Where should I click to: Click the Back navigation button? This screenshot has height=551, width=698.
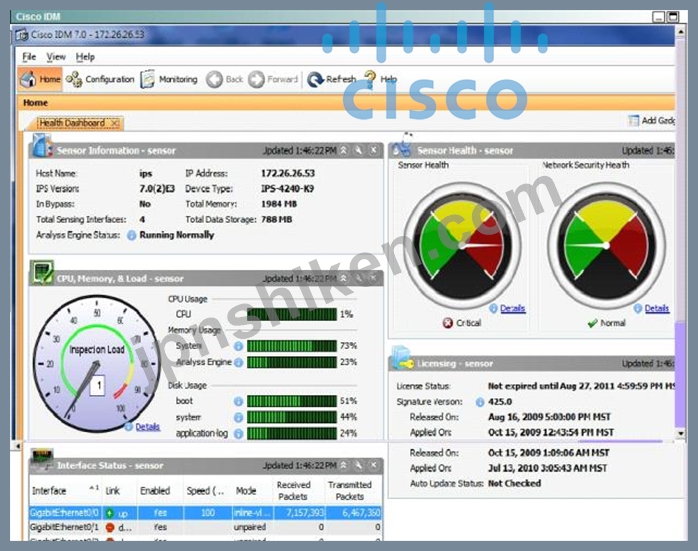coord(224,79)
